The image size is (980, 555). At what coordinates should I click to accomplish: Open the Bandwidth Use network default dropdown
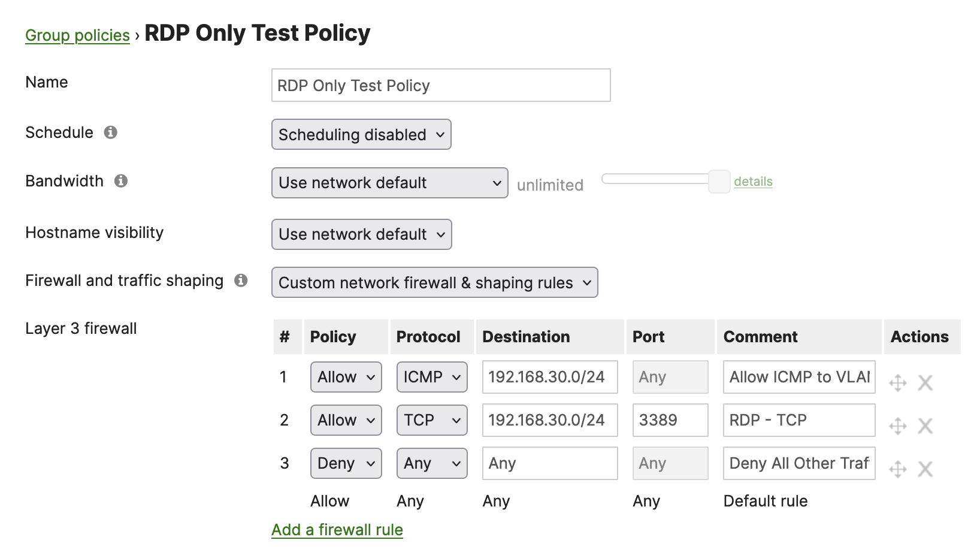pyautogui.click(x=389, y=183)
